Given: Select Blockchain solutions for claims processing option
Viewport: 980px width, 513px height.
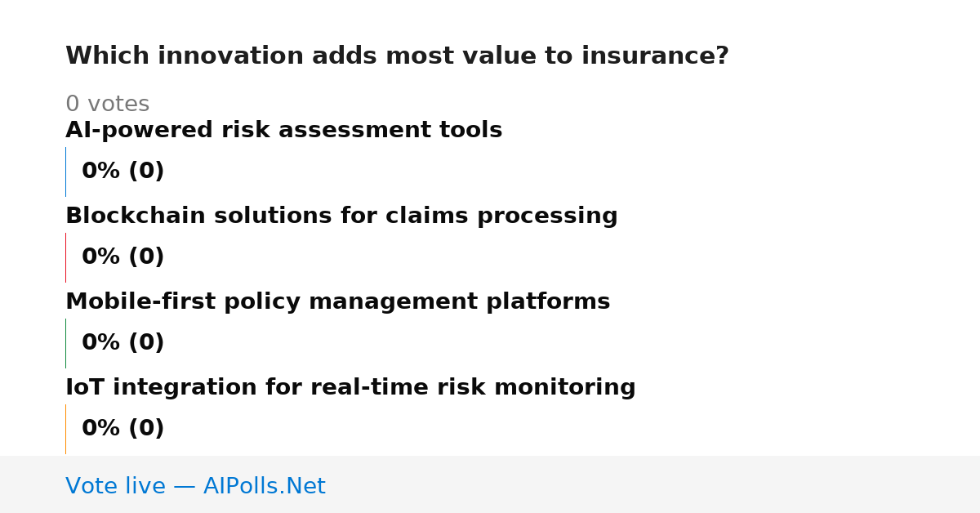Looking at the screenshot, I should coord(341,216).
